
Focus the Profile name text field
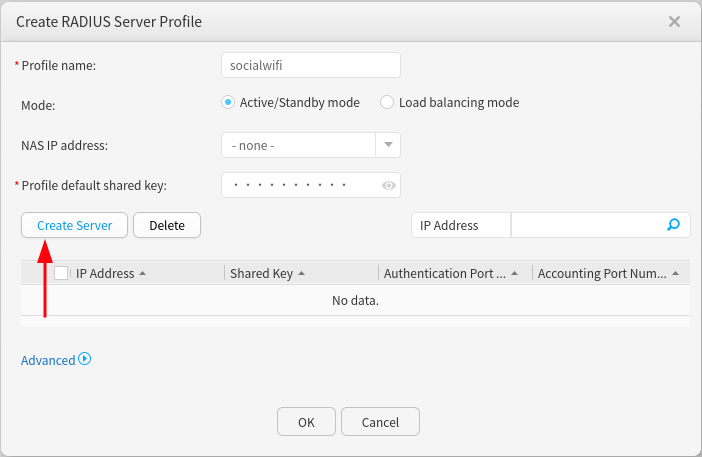[310, 65]
